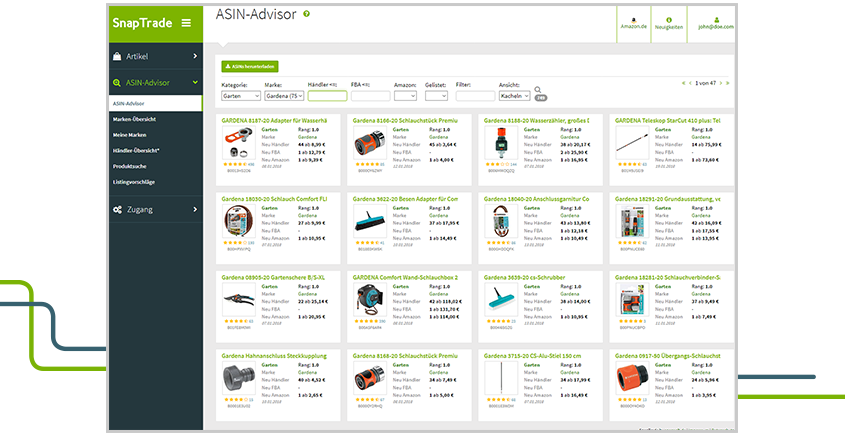The image size is (845, 434).
Task: Click the 18291-20 Grundausstattung product image
Action: (x=632, y=221)
